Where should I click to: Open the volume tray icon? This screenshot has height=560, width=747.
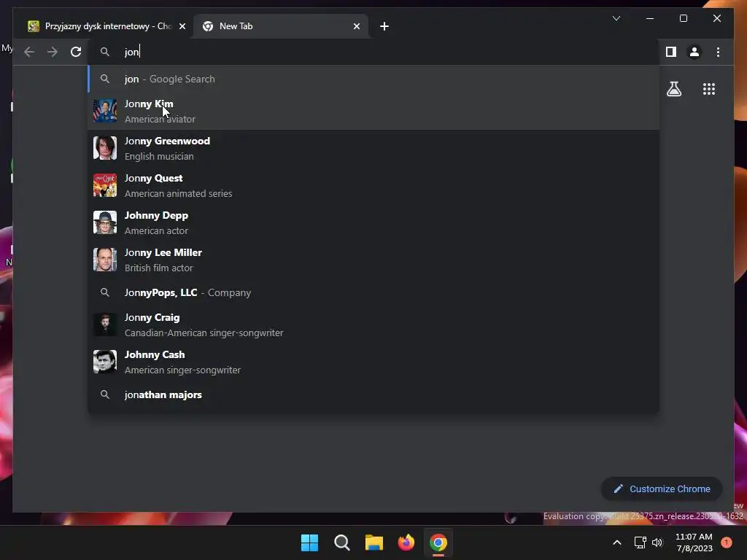pyautogui.click(x=657, y=542)
